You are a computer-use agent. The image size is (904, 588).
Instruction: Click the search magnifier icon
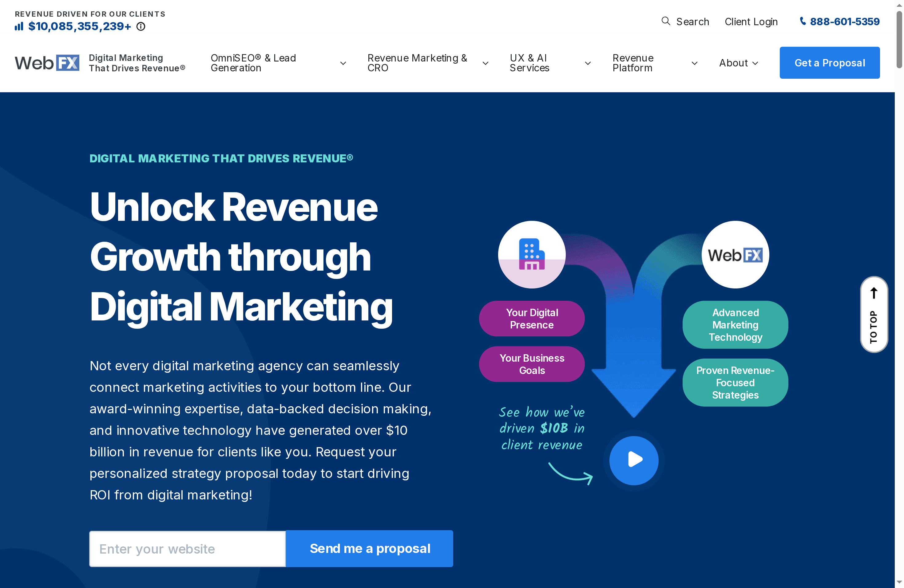[x=666, y=21]
